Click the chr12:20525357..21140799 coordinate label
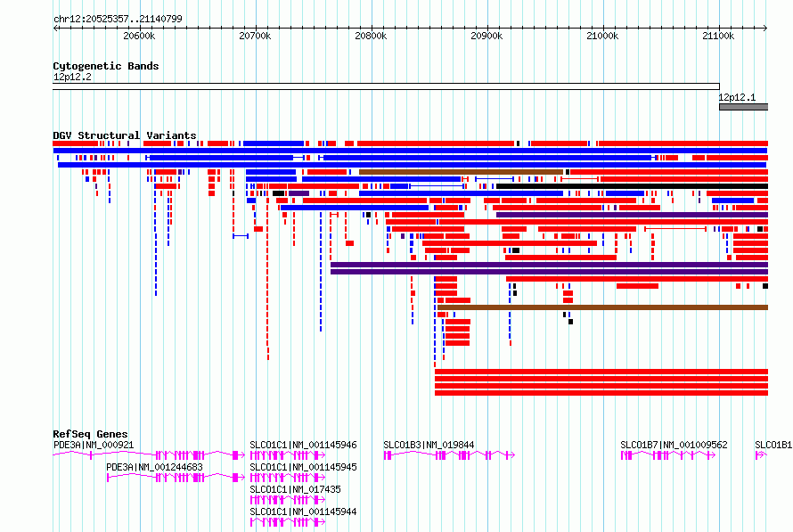Viewport: 793px width, 532px height. (x=118, y=19)
